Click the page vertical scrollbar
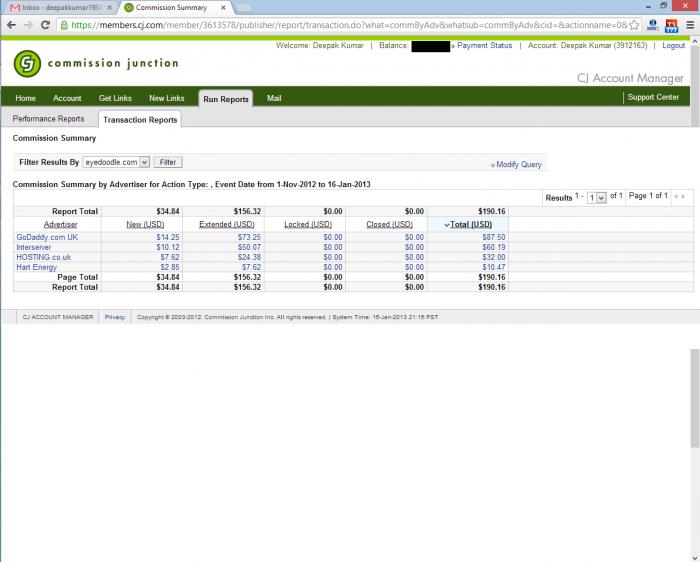Viewport: 700px width, 562px height. [695, 397]
